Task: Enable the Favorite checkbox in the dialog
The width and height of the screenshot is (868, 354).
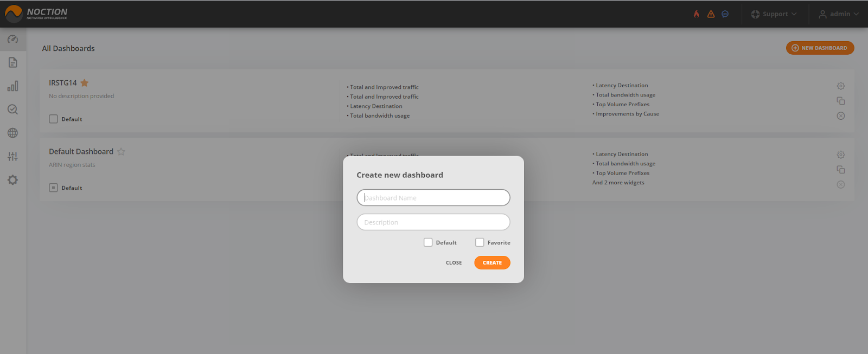Action: [480, 242]
